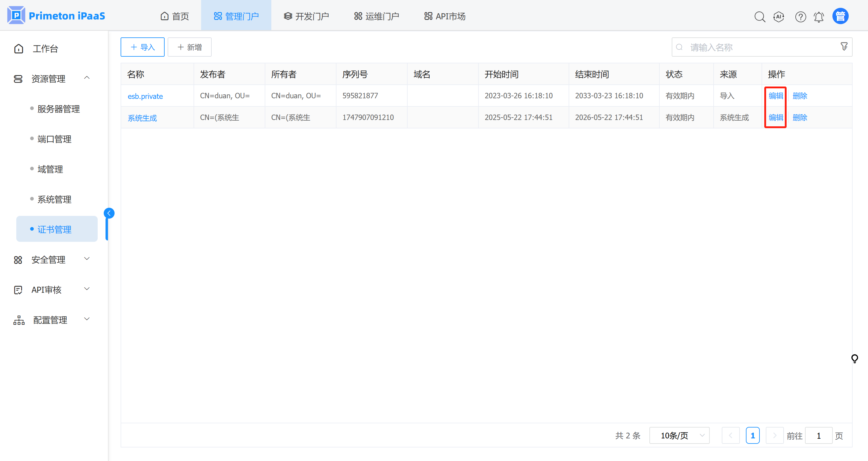The image size is (868, 461).
Task: Click the search magnifier icon in header
Action: pyautogui.click(x=759, y=17)
